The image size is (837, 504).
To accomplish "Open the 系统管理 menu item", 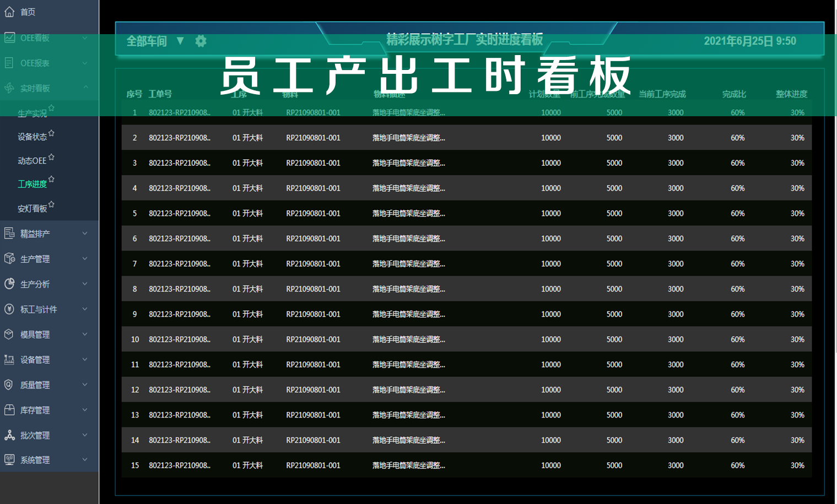I will pyautogui.click(x=35, y=460).
